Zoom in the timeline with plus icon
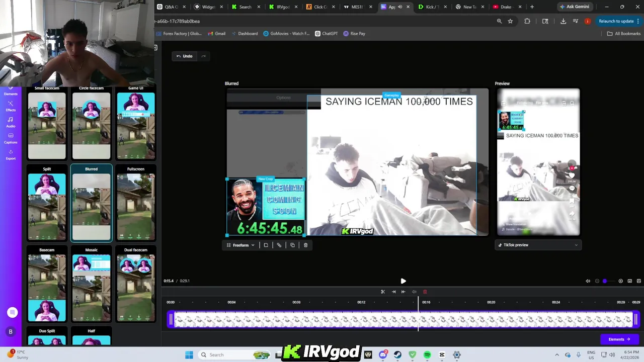Image resolution: width=644 pixels, height=362 pixels. click(x=620, y=281)
